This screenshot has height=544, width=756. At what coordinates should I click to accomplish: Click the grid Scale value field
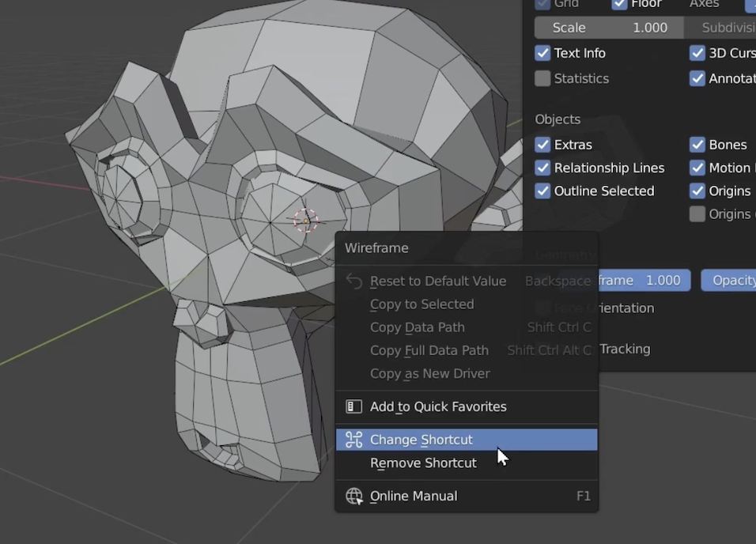point(610,28)
